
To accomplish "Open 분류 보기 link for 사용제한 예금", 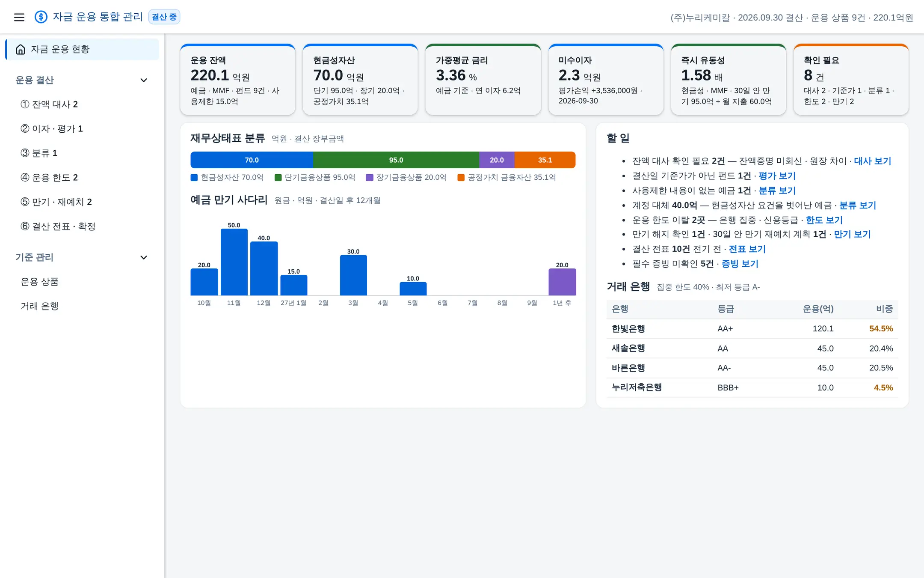I will click(x=777, y=191).
